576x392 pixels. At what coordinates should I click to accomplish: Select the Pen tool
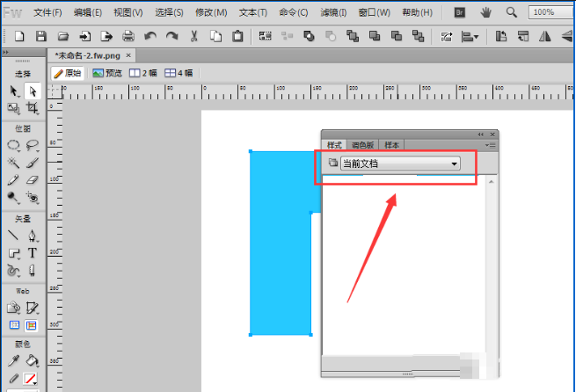(33, 236)
